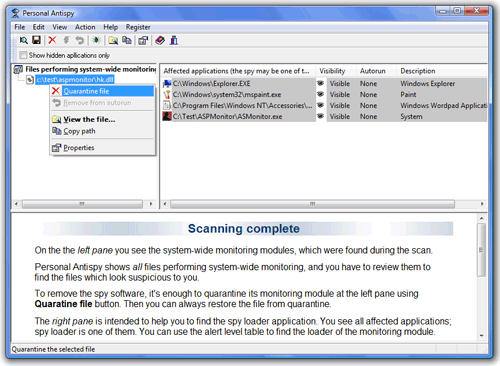Open the View menu

pos(60,27)
